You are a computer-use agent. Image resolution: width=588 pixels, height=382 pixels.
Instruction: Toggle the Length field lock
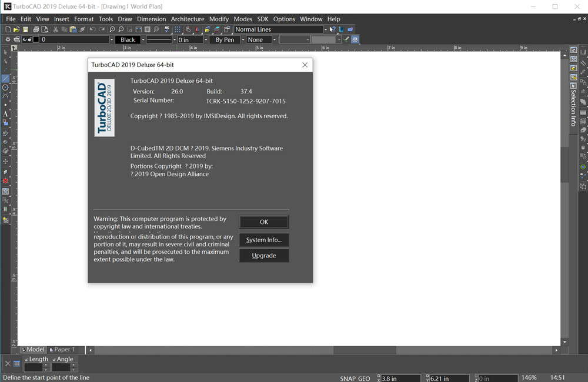[26, 359]
